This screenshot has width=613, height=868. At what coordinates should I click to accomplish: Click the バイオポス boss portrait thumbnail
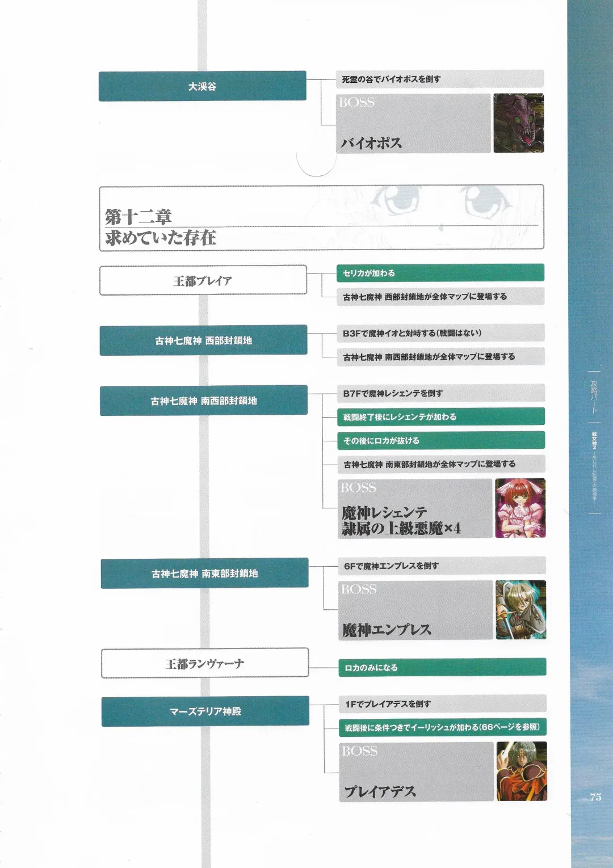point(518,123)
